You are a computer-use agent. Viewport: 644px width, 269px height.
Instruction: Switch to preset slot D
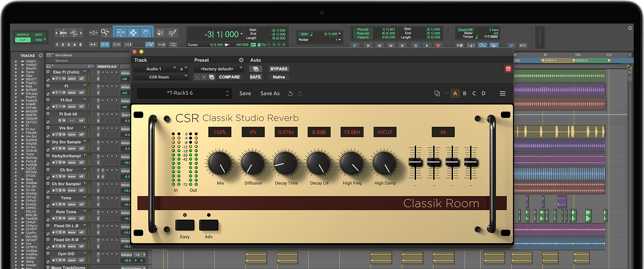pos(484,93)
